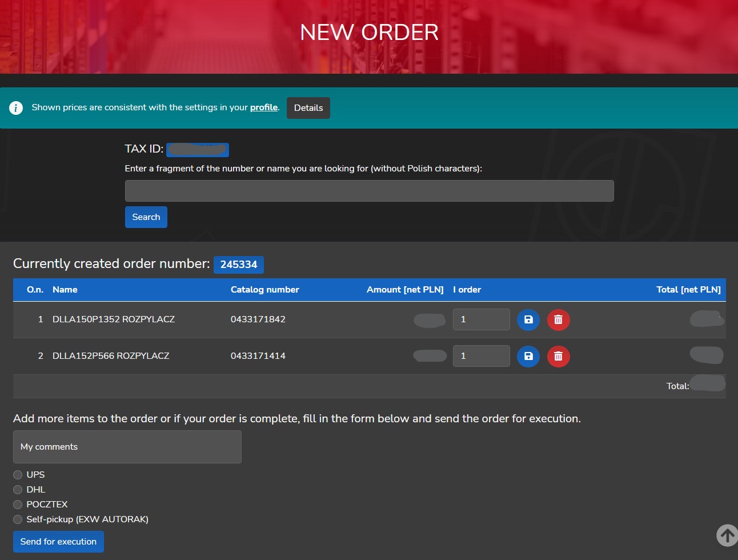Select DHL shipping option

click(18, 490)
